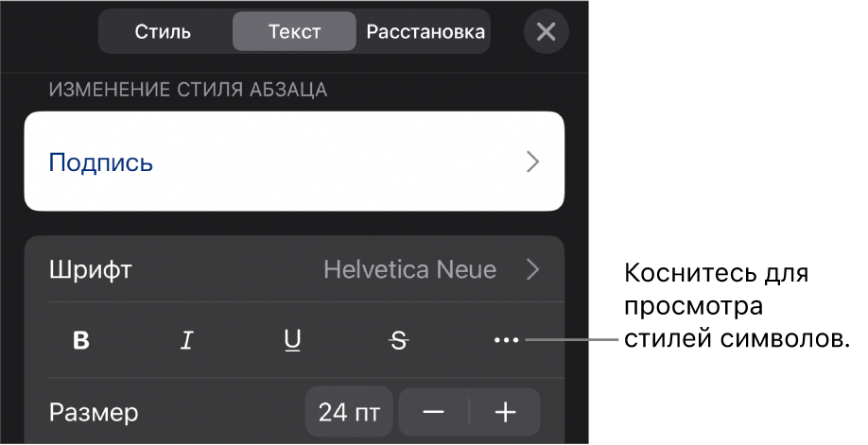The height and width of the screenshot is (445, 868).
Task: Click the ИЗМЕНЕНИЕ СТИЛЯ АБЗАЦА heading
Action: (x=188, y=91)
